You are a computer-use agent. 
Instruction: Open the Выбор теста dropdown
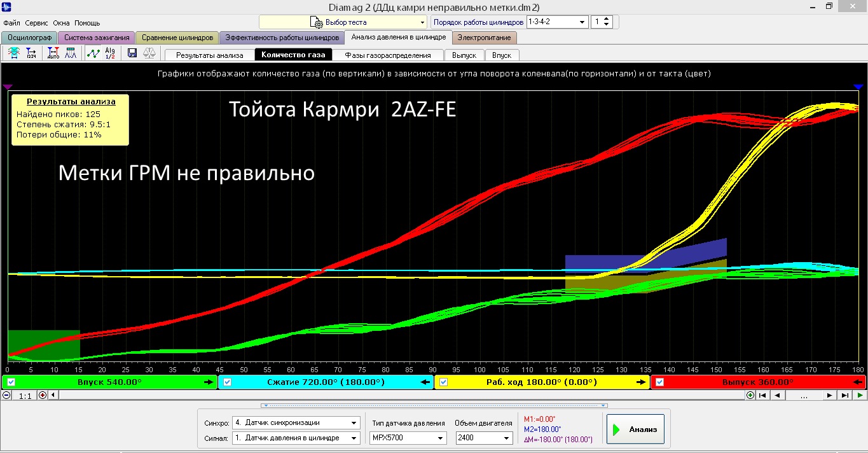click(x=343, y=22)
